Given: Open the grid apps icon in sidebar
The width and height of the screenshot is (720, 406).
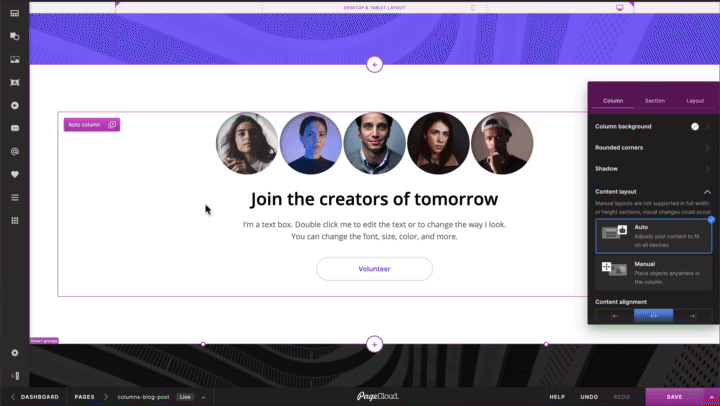Looking at the screenshot, I should coord(15,220).
